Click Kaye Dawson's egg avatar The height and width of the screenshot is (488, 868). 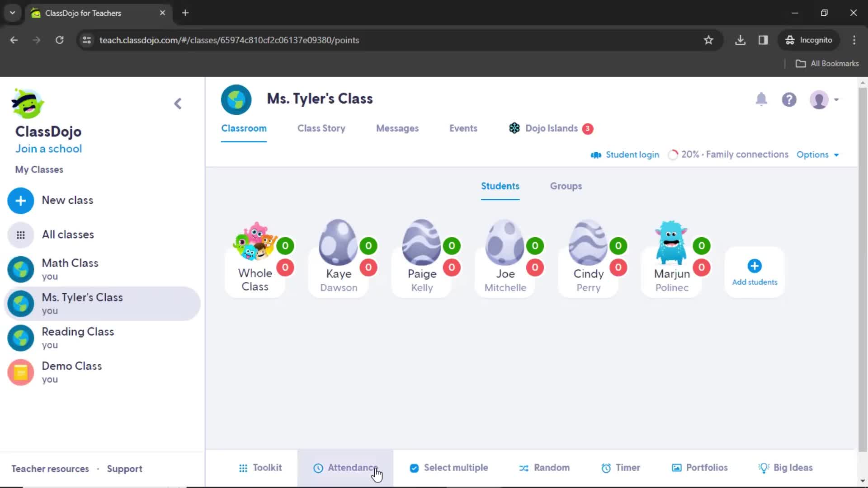pos(338,242)
